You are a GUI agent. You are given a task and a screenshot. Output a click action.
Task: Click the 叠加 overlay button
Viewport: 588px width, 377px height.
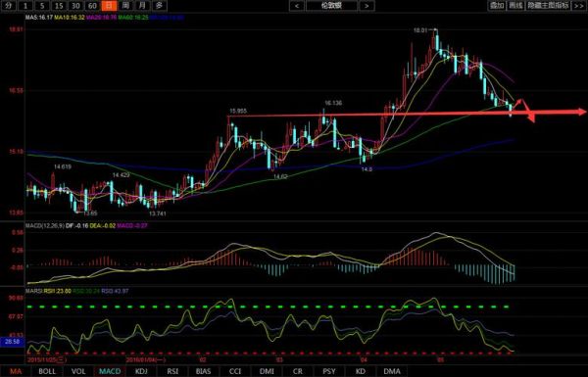click(497, 6)
